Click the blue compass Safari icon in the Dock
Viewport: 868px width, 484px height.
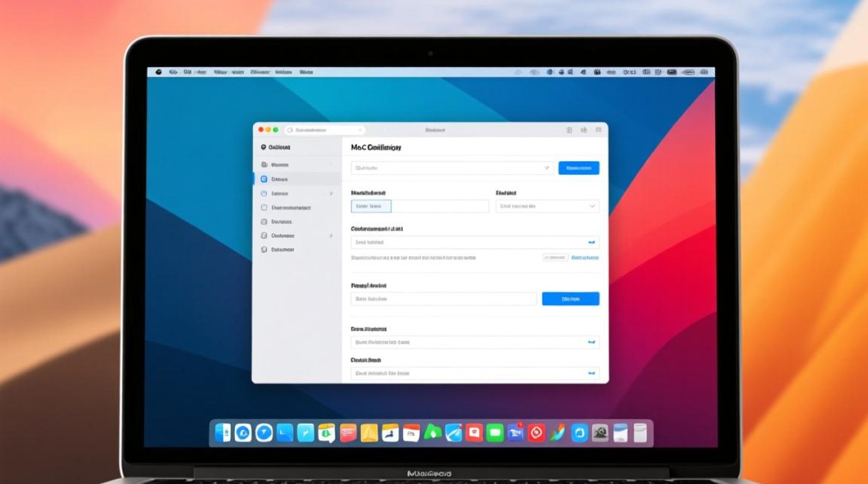[263, 433]
